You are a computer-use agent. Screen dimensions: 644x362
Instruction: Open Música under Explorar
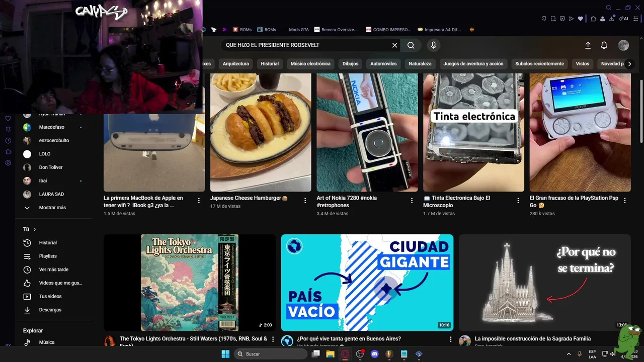54,342
